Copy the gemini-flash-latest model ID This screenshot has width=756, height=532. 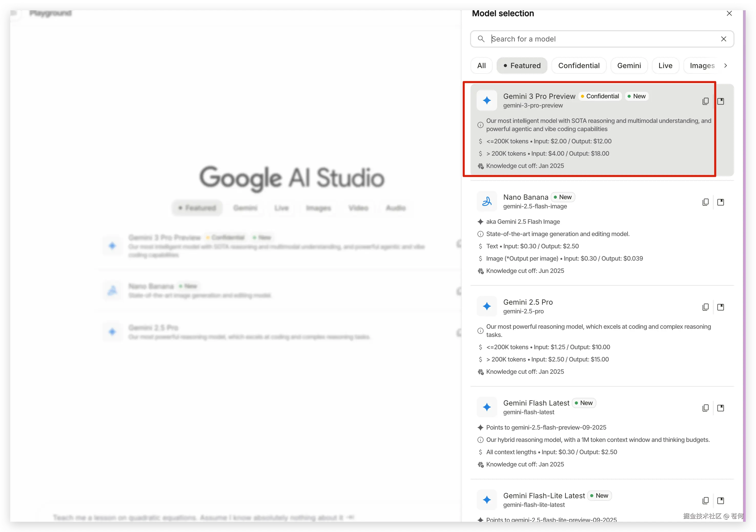(705, 408)
